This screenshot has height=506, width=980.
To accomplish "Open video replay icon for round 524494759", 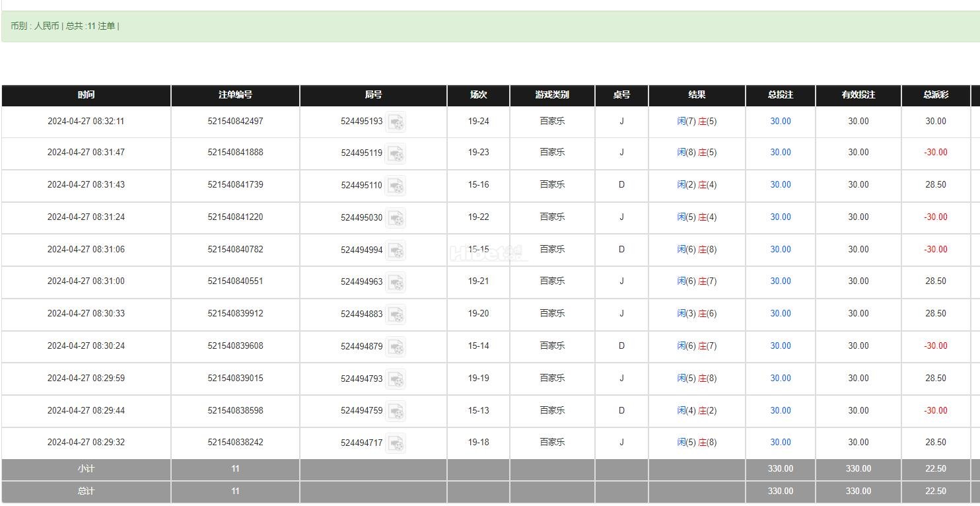I will (x=396, y=412).
